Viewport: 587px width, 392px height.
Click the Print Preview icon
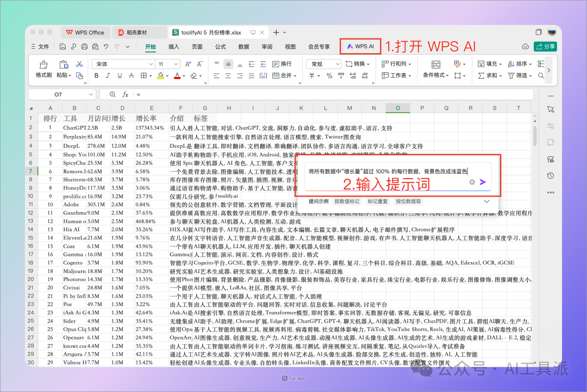coord(96,47)
